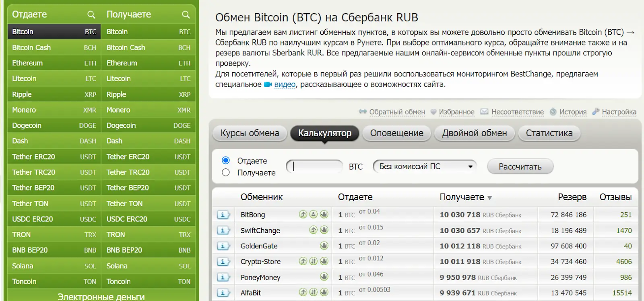644x301 pixels.
Task: Open info icon for AlfaBit
Action: tap(223, 293)
